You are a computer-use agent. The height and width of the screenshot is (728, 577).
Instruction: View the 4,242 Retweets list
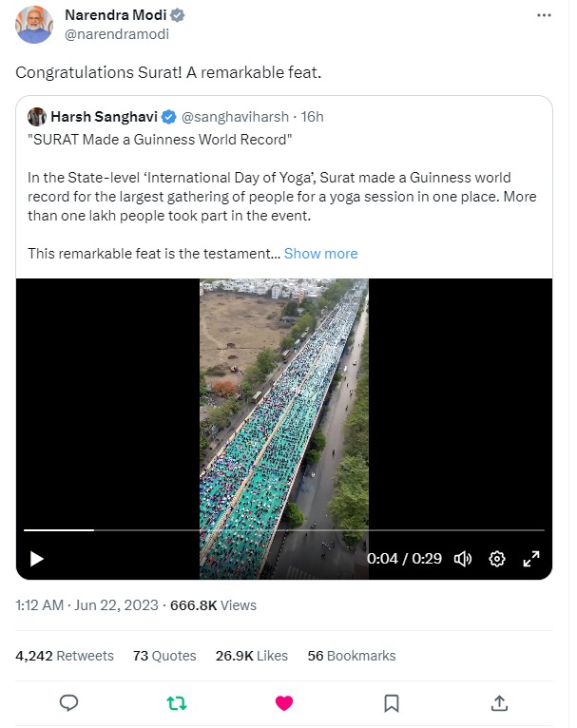[x=65, y=656]
